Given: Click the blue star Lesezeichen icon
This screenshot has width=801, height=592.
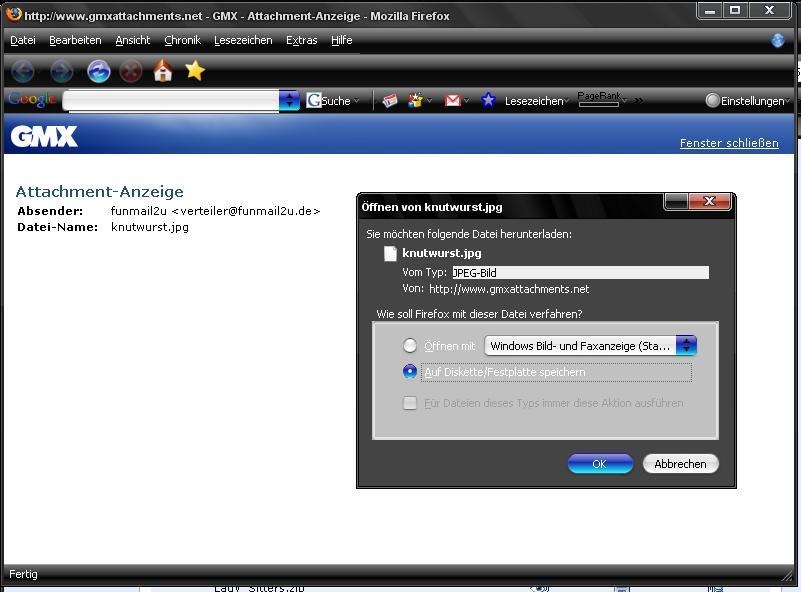Looking at the screenshot, I should [488, 100].
